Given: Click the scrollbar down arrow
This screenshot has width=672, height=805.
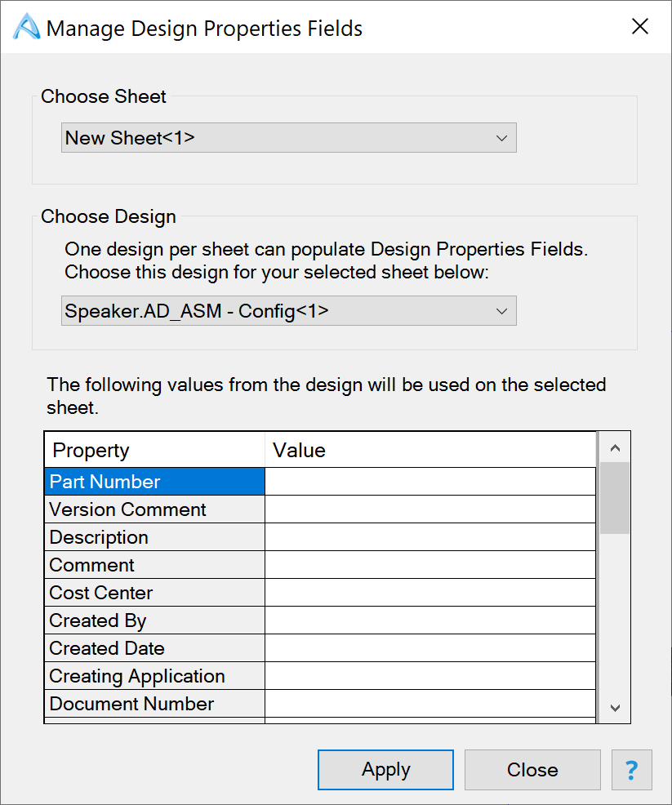Looking at the screenshot, I should (615, 708).
